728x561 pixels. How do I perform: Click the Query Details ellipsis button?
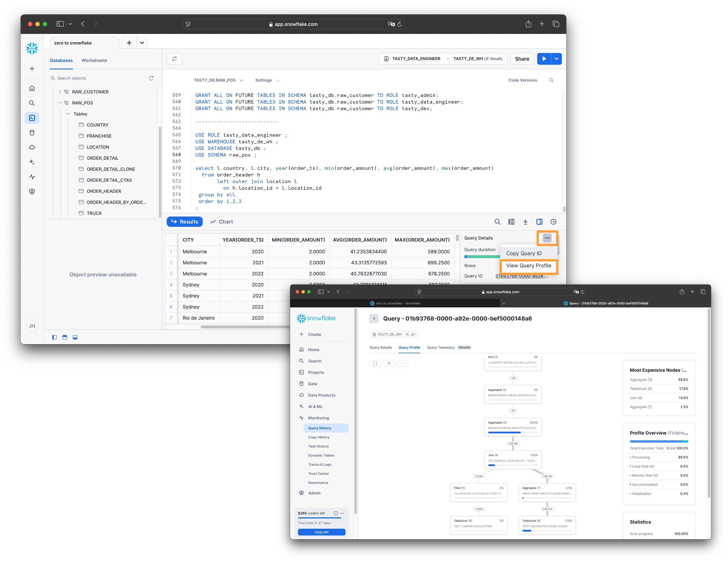tap(547, 238)
